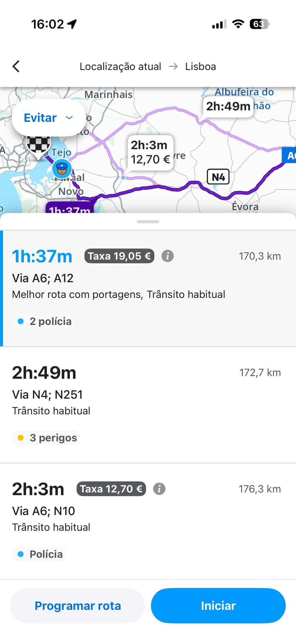Tap the police officer icon on map
Screen dimensions: 296x644
(x=62, y=169)
